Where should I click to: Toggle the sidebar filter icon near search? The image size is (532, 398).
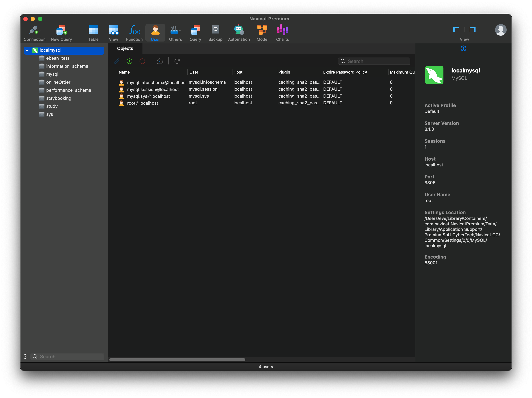tap(25, 356)
